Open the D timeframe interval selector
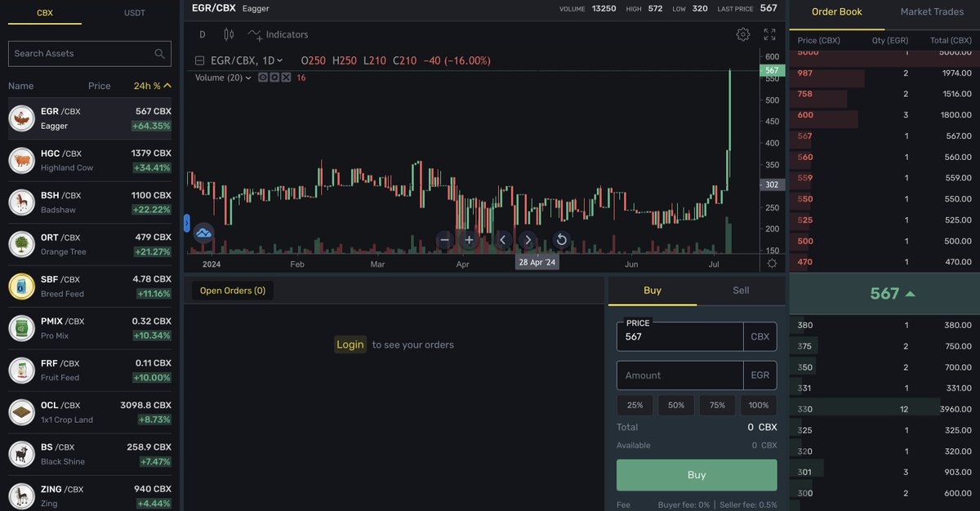Viewport: 980px width, 511px height. (203, 34)
